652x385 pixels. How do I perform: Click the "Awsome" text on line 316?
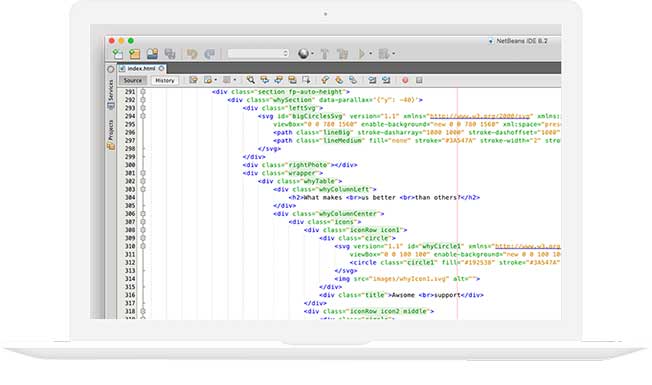(x=403, y=295)
